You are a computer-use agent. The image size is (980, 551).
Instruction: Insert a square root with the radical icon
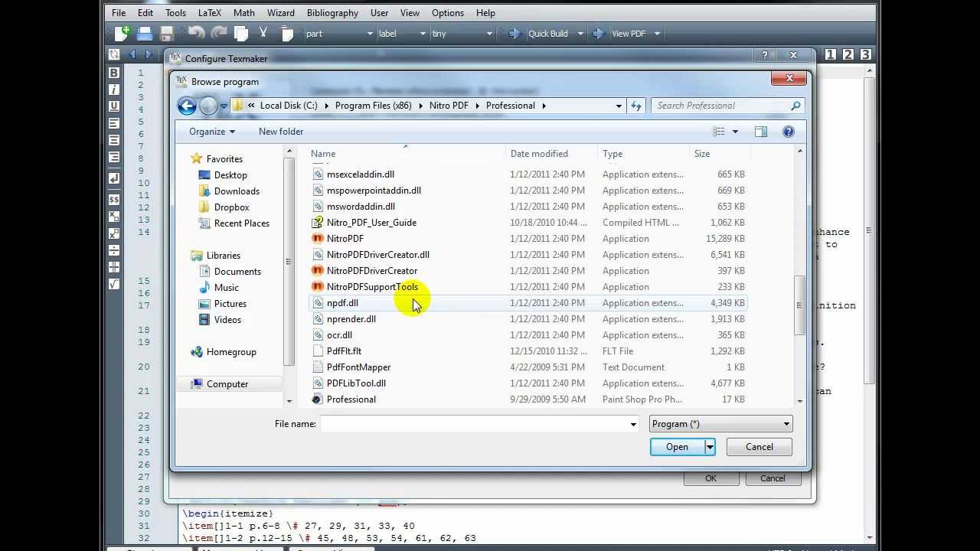tap(114, 284)
